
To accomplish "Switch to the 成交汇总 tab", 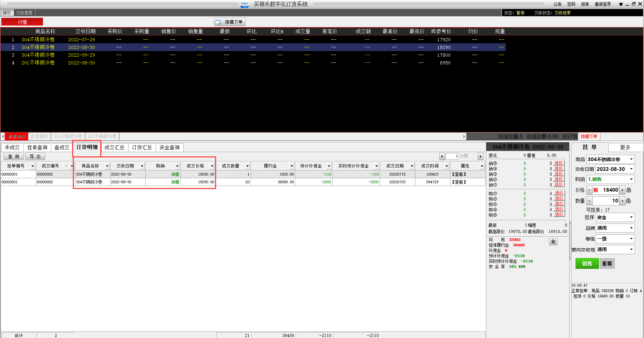I will click(114, 147).
